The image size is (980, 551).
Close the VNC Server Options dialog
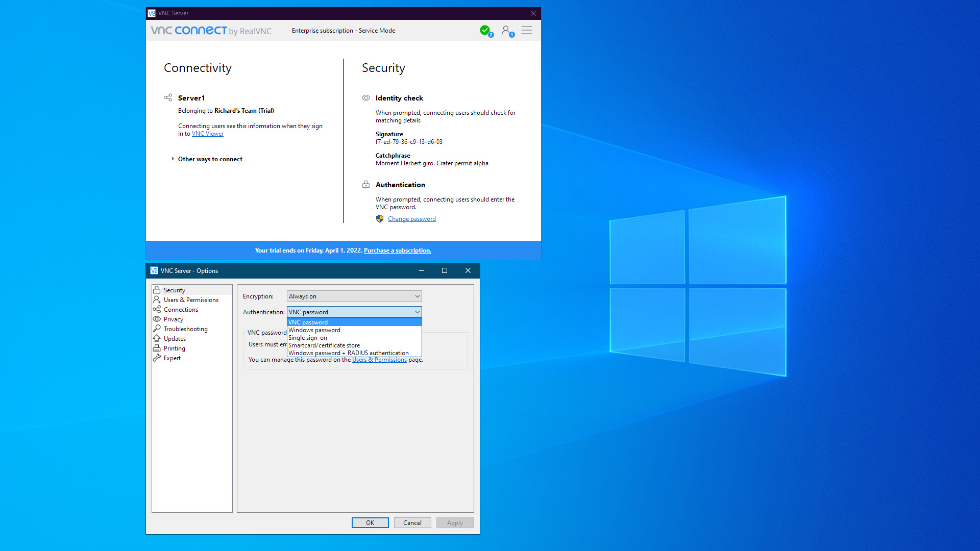468,271
